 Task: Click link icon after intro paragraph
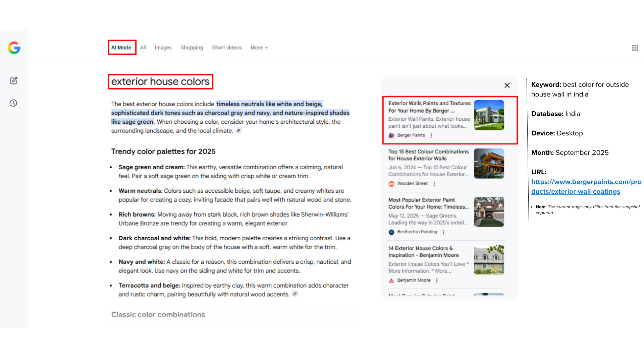(x=238, y=131)
